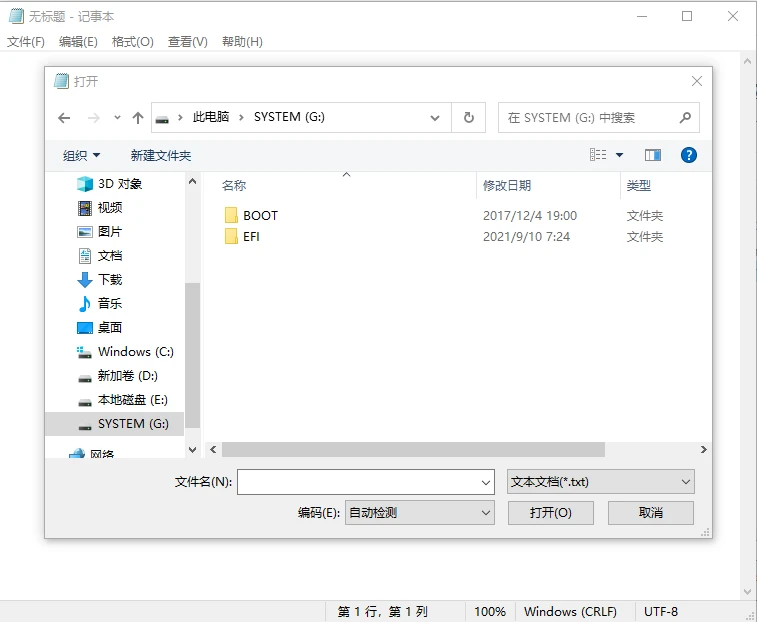Select the EFI folder
This screenshot has width=757, height=622.
[251, 237]
